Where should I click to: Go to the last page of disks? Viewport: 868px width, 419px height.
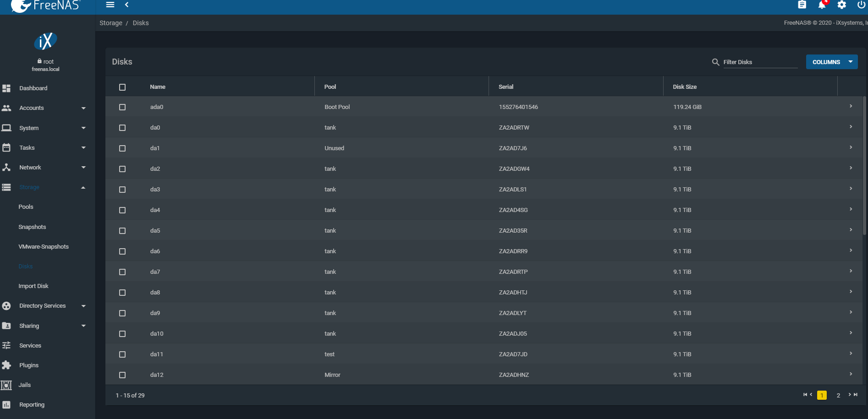[856, 395]
